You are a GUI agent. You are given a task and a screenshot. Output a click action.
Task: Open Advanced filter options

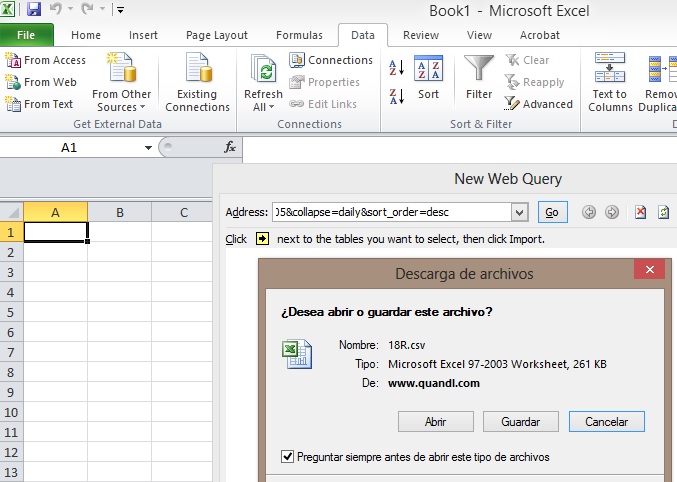point(538,104)
